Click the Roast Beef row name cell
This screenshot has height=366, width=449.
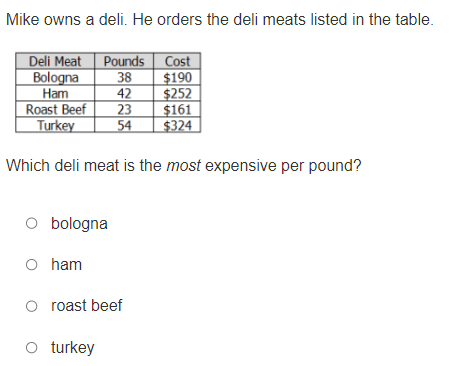[55, 109]
